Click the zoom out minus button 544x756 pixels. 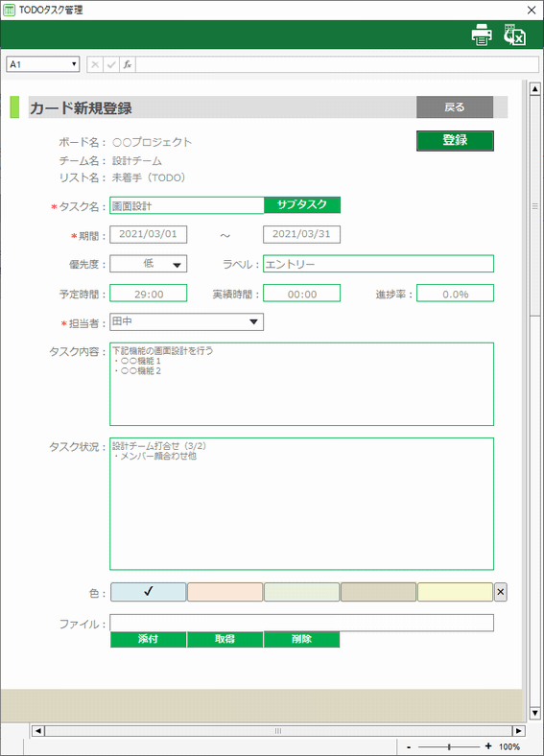point(409,746)
